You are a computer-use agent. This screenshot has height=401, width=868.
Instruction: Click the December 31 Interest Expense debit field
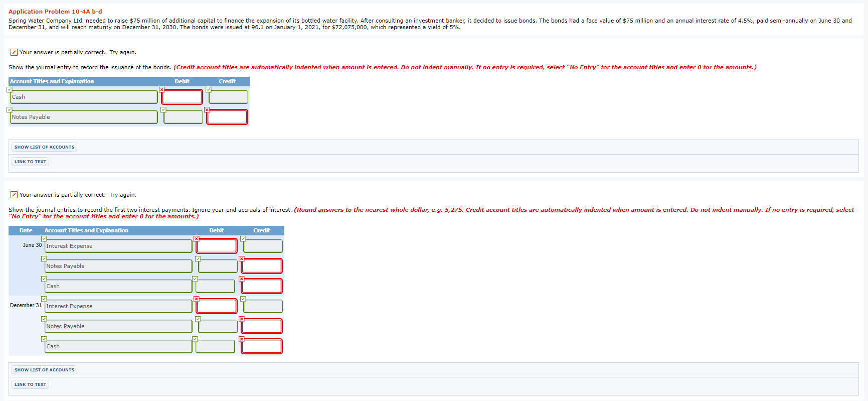(x=217, y=306)
